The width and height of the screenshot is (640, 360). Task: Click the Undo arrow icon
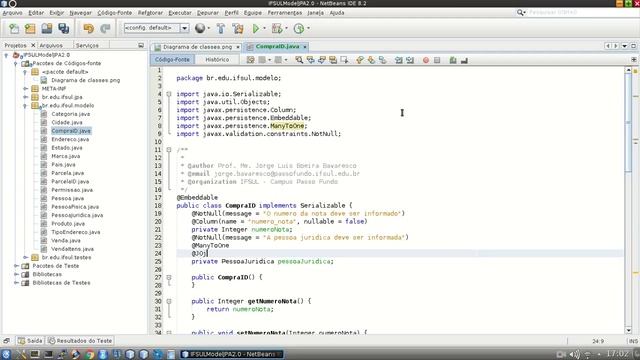[x=89, y=28]
